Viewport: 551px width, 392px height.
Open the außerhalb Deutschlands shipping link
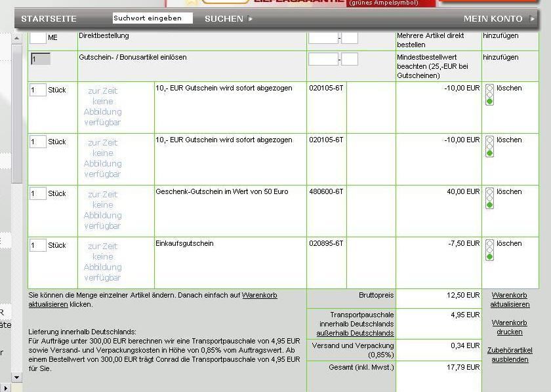pos(355,333)
